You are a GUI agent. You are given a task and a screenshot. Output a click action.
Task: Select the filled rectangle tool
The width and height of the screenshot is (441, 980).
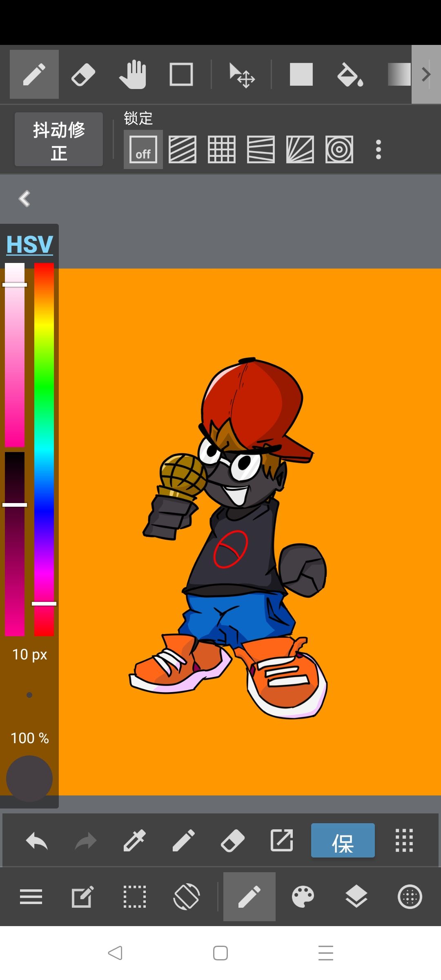tap(301, 74)
